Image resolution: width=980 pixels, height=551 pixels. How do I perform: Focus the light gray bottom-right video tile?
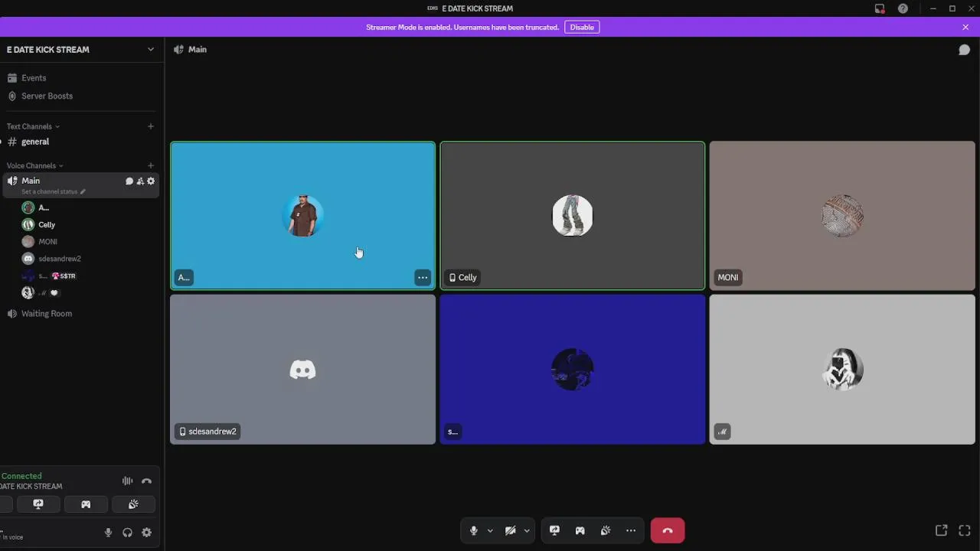click(842, 370)
